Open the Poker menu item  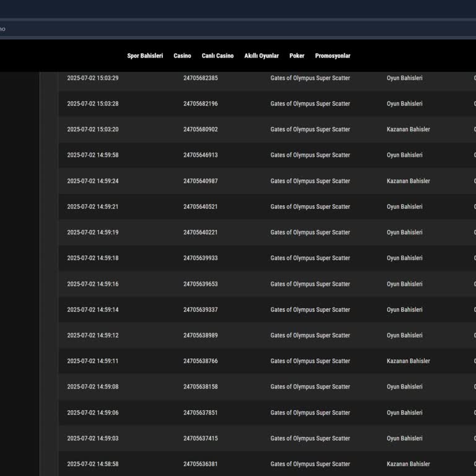click(297, 56)
